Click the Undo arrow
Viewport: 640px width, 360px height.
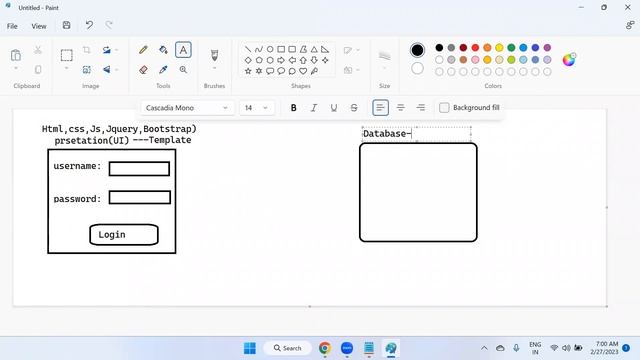[89, 25]
